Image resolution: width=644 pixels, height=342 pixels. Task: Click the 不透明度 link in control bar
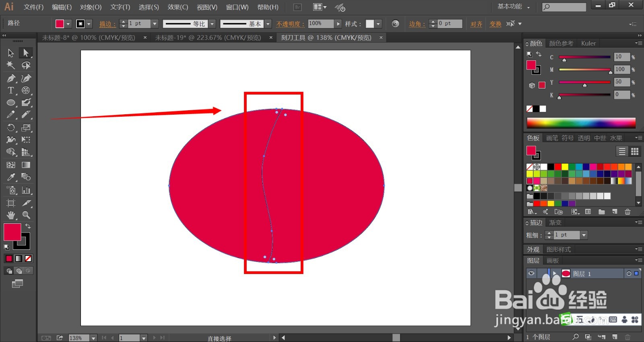click(x=291, y=24)
